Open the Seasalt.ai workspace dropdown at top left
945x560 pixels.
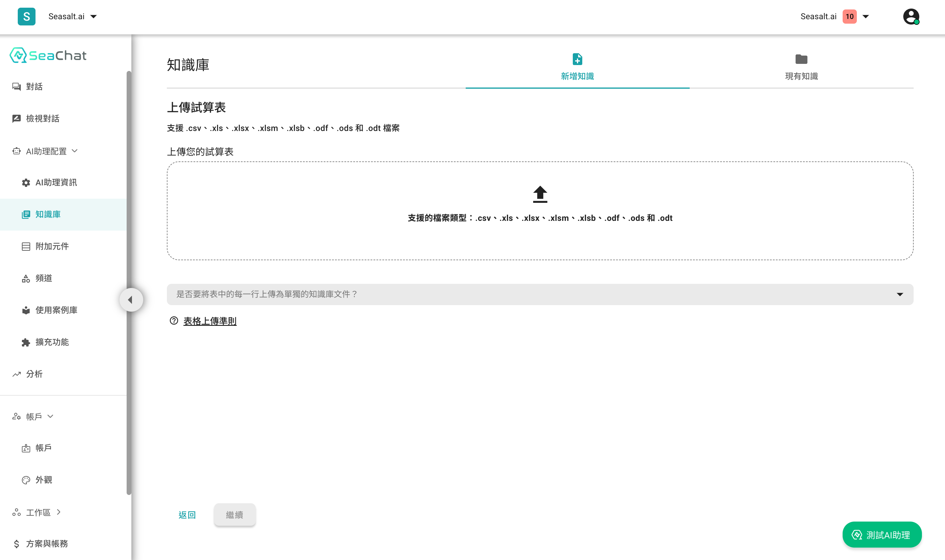click(x=72, y=17)
